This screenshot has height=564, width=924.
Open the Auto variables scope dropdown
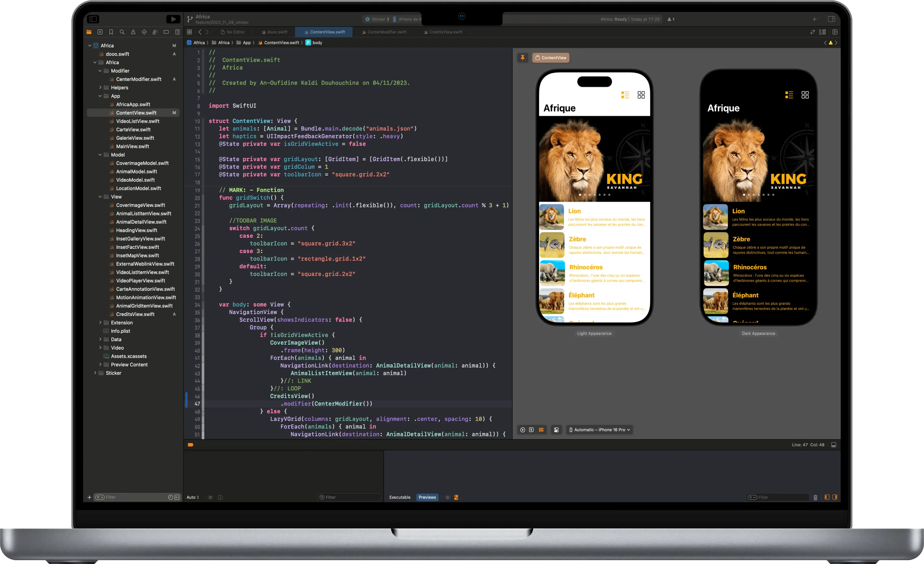pyautogui.click(x=193, y=497)
